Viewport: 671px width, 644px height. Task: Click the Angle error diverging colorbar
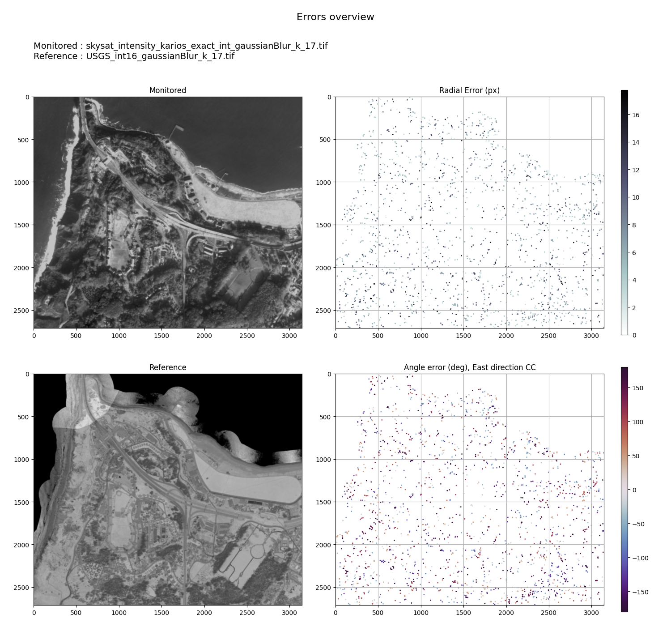pos(624,489)
